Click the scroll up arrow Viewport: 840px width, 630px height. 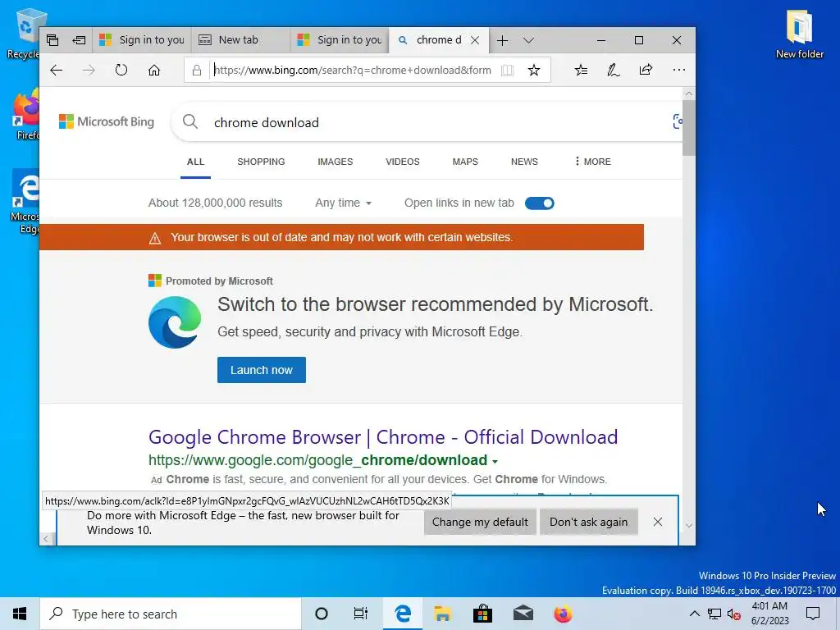pos(689,94)
